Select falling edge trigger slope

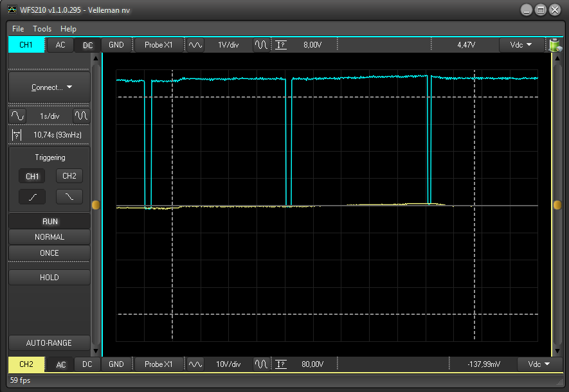[69, 197]
